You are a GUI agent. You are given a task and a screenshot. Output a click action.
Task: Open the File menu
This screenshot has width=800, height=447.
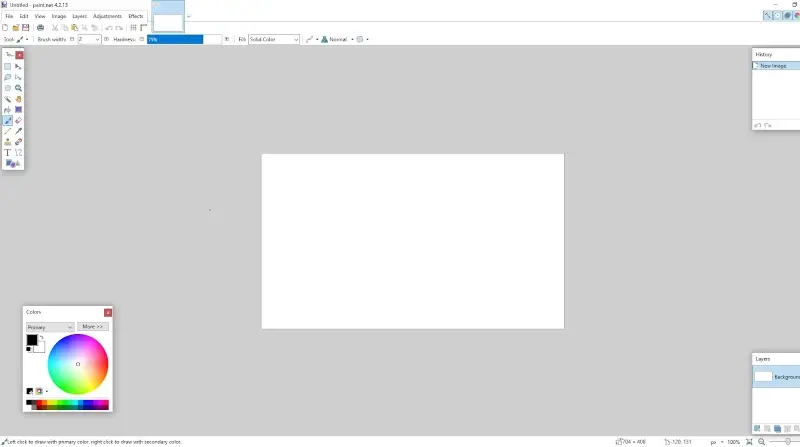pos(9,16)
